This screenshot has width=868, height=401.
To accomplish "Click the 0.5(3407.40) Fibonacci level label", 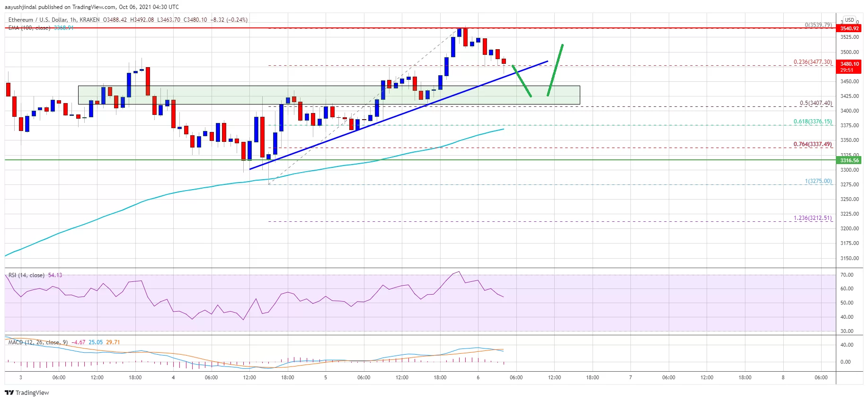I will (x=815, y=103).
